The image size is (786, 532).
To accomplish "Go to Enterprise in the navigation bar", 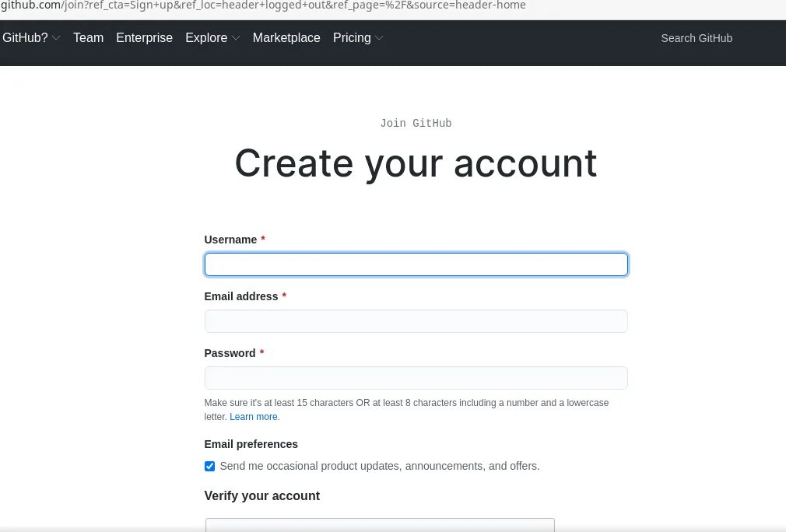I will [145, 38].
